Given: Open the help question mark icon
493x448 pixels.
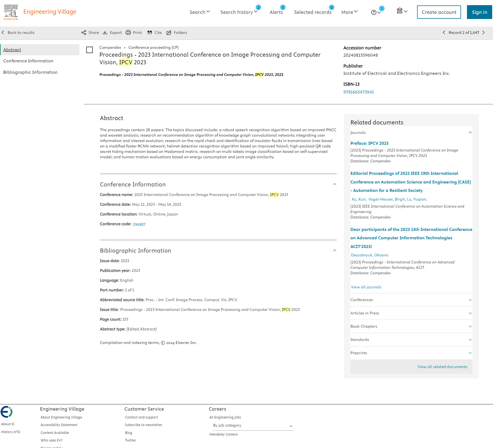Looking at the screenshot, I should click(374, 12).
